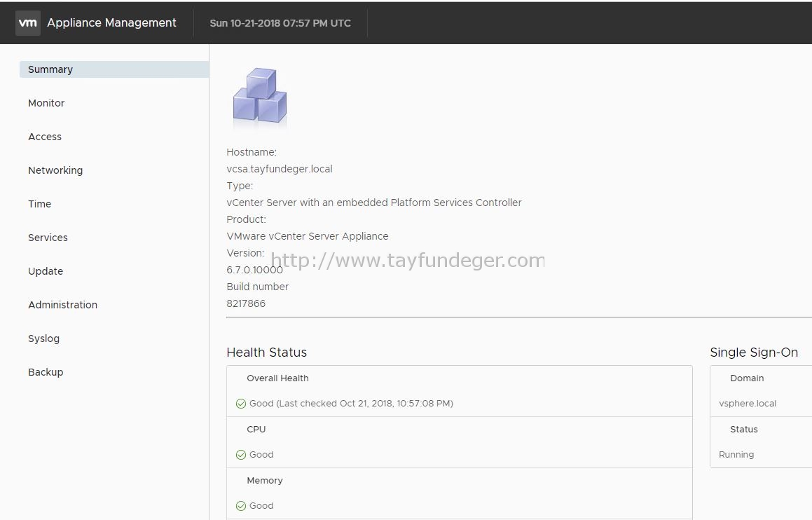This screenshot has width=812, height=520.
Task: Click the Hostname: label
Action: (251, 152)
